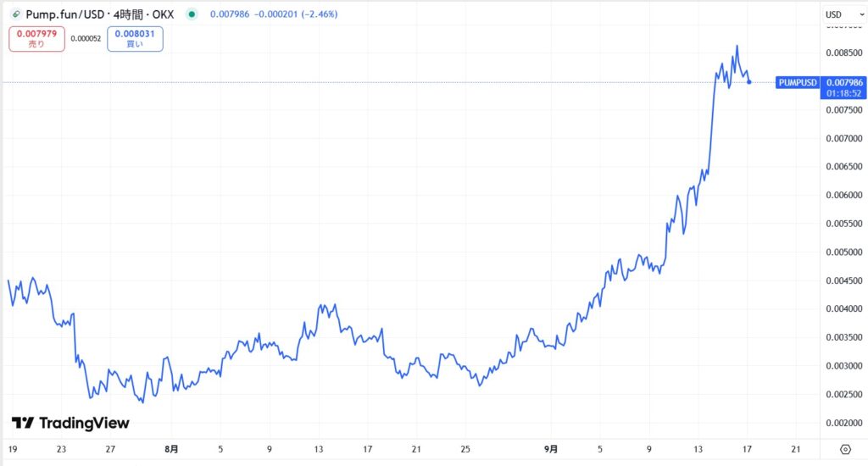Image resolution: width=868 pixels, height=466 pixels.
Task: Click the 0.002000 price axis label
Action: (x=844, y=424)
